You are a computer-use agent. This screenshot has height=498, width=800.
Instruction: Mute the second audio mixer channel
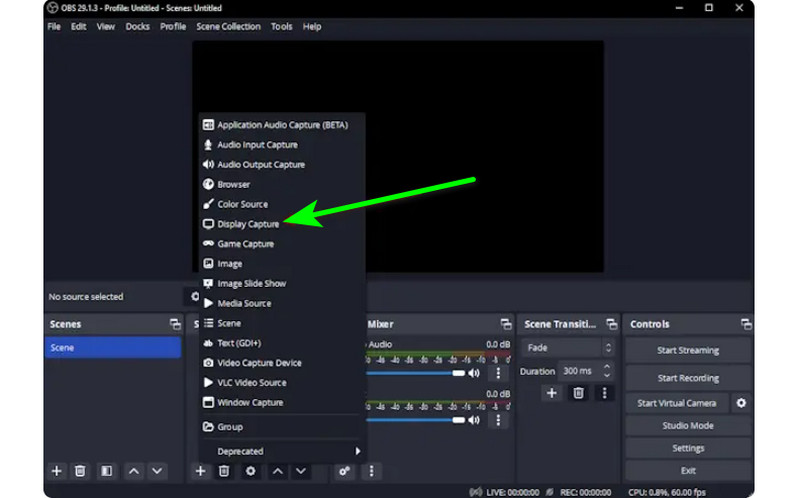(474, 420)
